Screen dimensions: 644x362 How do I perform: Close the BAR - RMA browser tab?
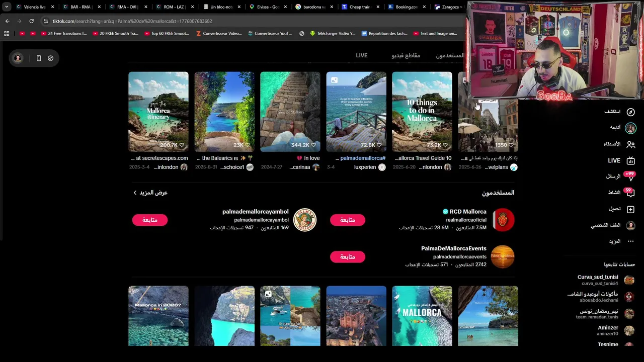tap(99, 7)
